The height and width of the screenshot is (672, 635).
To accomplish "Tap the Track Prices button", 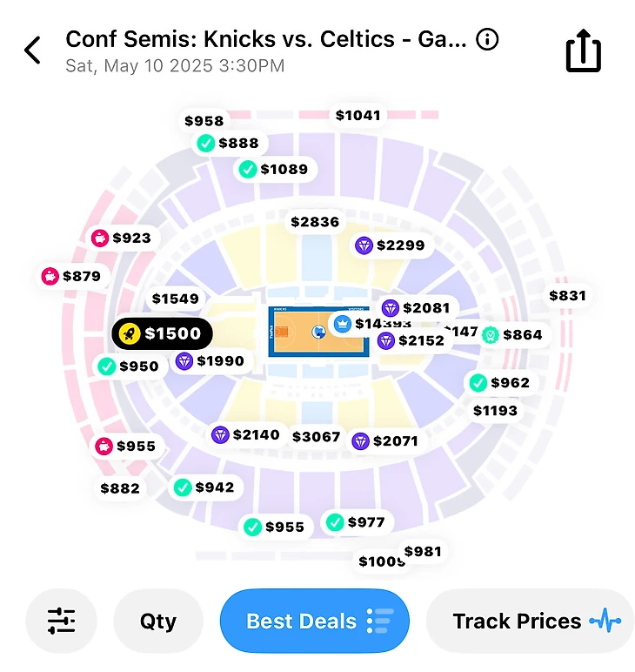I will (x=530, y=621).
